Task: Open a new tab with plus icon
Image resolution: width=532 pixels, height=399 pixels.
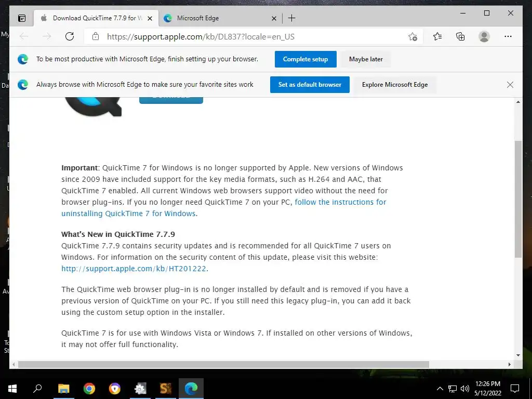Action: coord(291,18)
